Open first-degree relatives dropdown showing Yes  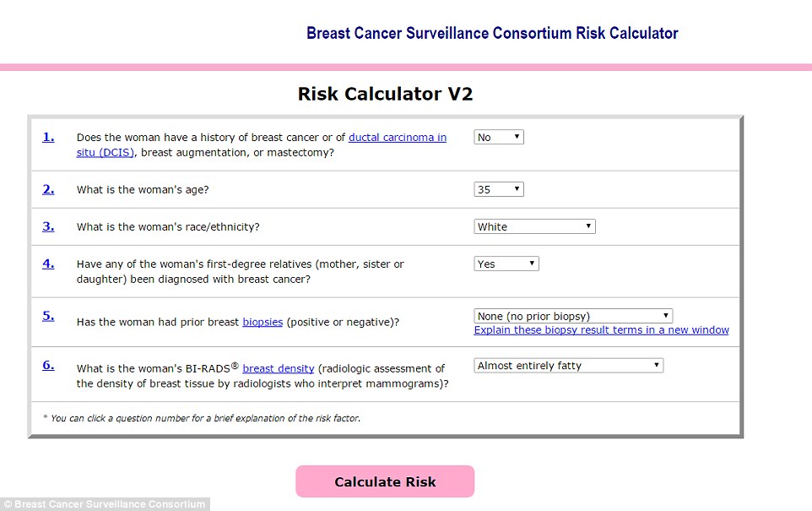point(506,264)
